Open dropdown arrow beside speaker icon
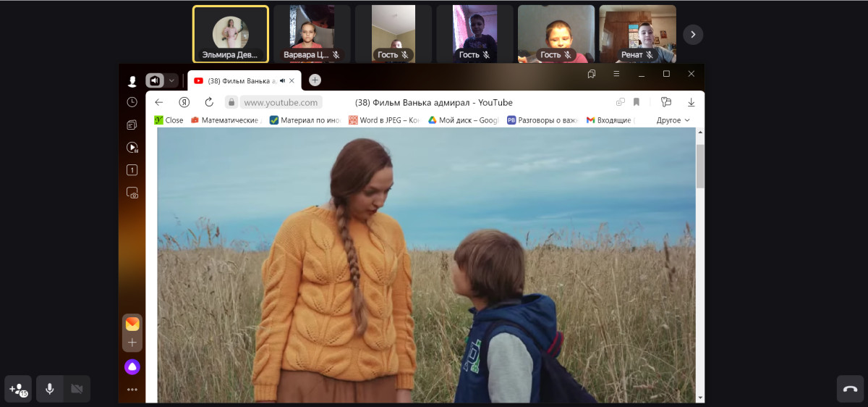 pos(172,80)
